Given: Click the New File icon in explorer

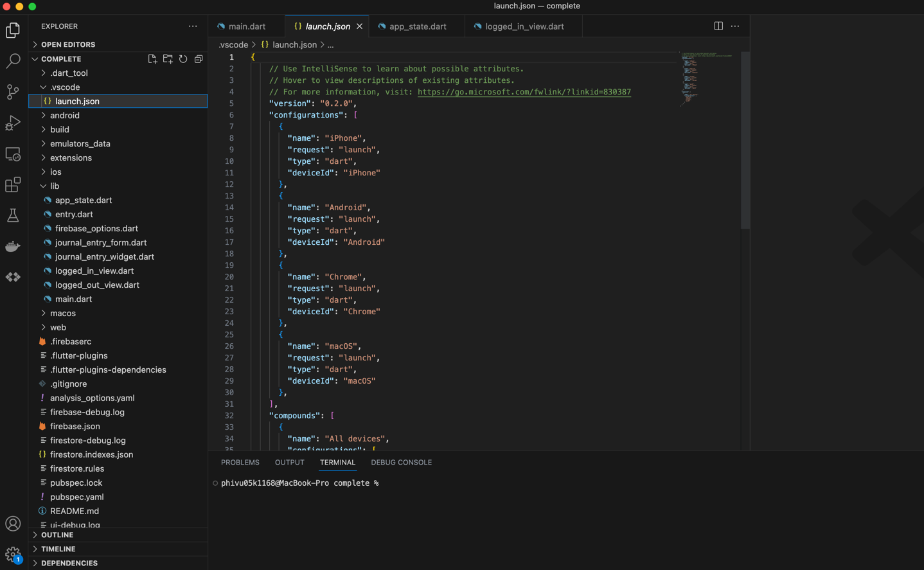Looking at the screenshot, I should [152, 59].
